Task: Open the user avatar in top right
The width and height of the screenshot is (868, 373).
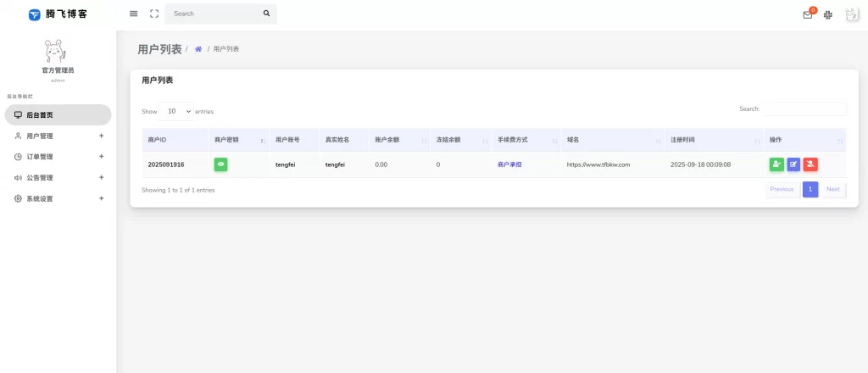Action: pyautogui.click(x=852, y=14)
